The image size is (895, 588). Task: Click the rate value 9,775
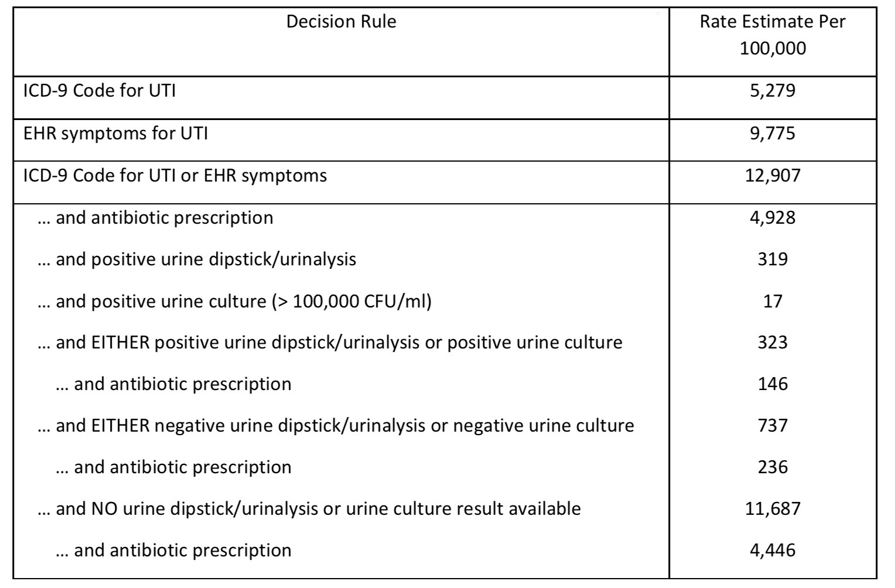coord(772,134)
